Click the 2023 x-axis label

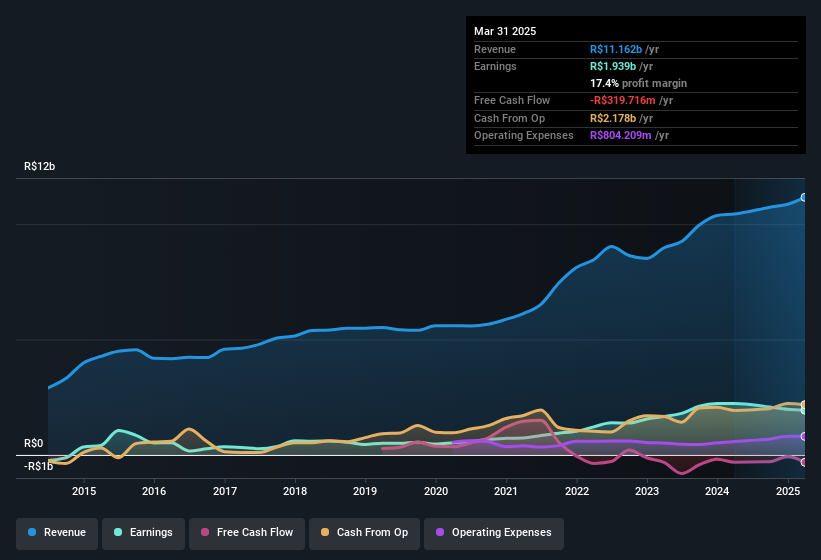click(647, 491)
